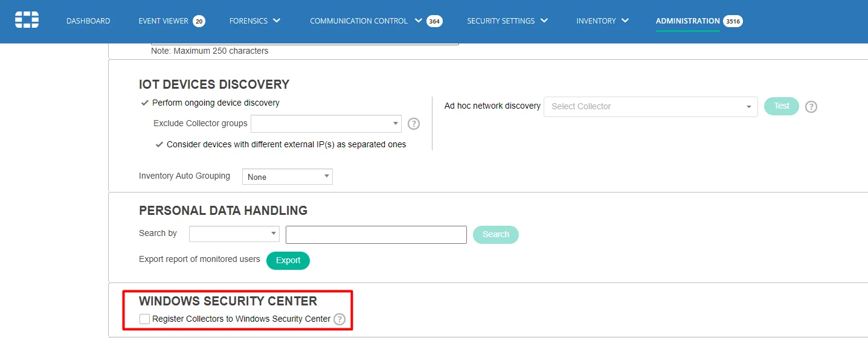This screenshot has height=338, width=868.
Task: Toggle Consider devices with different external IPs
Action: pyautogui.click(x=159, y=144)
